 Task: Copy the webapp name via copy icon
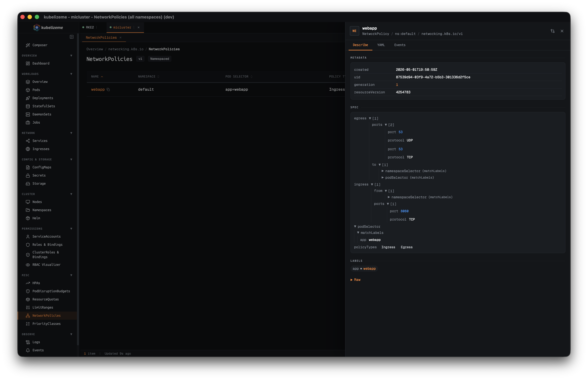coord(108,90)
